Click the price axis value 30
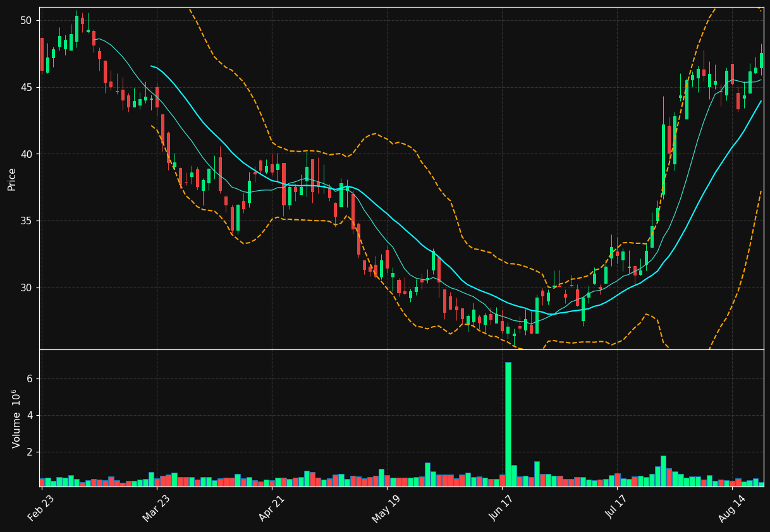Viewport: 770px width, 532px height. (25, 287)
